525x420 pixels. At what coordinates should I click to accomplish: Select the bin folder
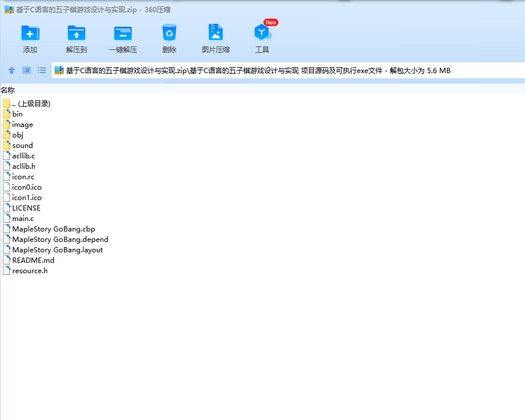(x=13, y=114)
